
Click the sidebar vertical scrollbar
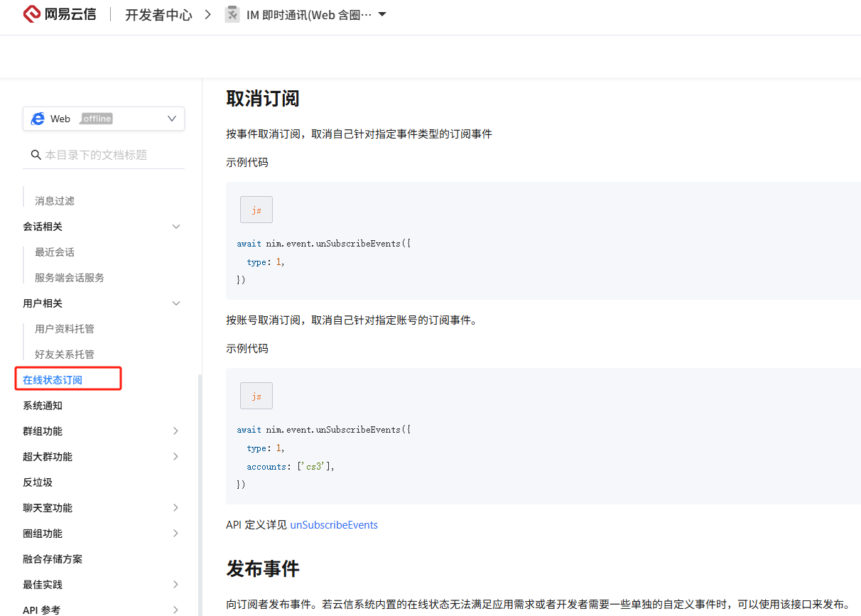(x=200, y=494)
